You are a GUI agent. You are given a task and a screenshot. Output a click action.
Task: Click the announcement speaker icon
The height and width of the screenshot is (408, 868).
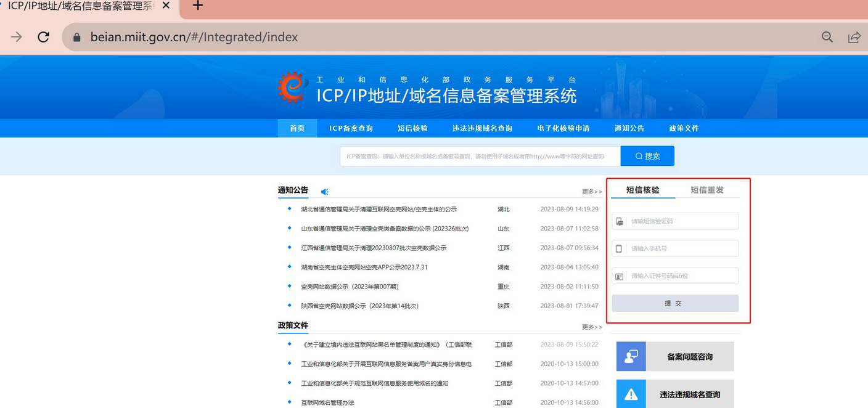click(325, 192)
